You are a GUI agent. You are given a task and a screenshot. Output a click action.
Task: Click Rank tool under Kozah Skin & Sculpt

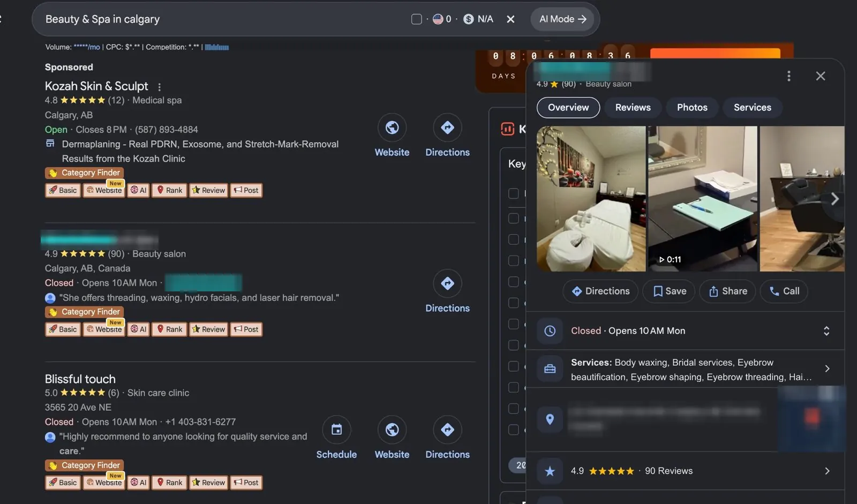pos(169,190)
